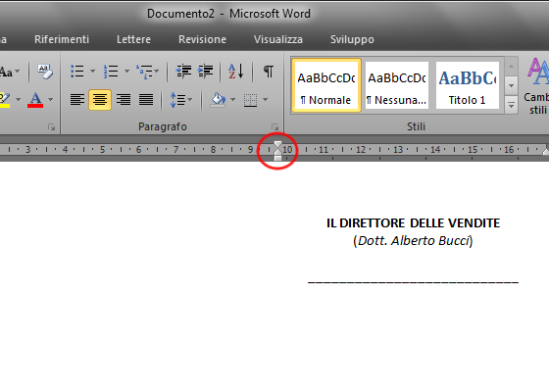Decrease paragraph indent
Viewport: 549px width, 392px height.
coord(183,72)
